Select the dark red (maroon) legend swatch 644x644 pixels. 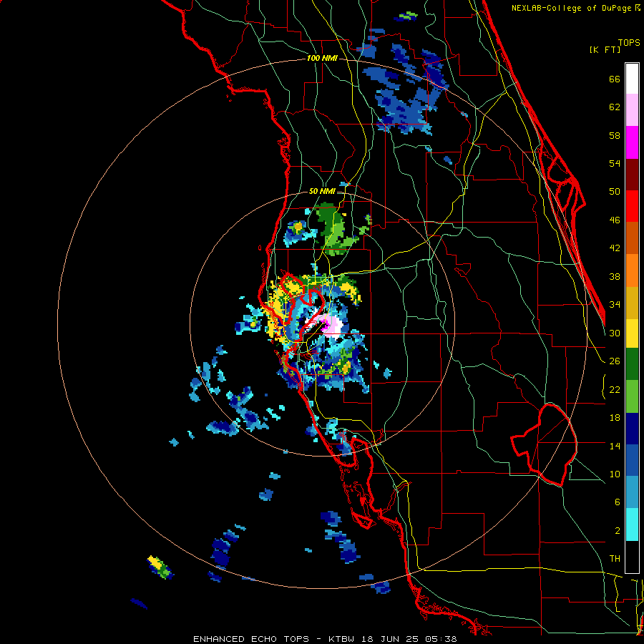tap(632, 175)
